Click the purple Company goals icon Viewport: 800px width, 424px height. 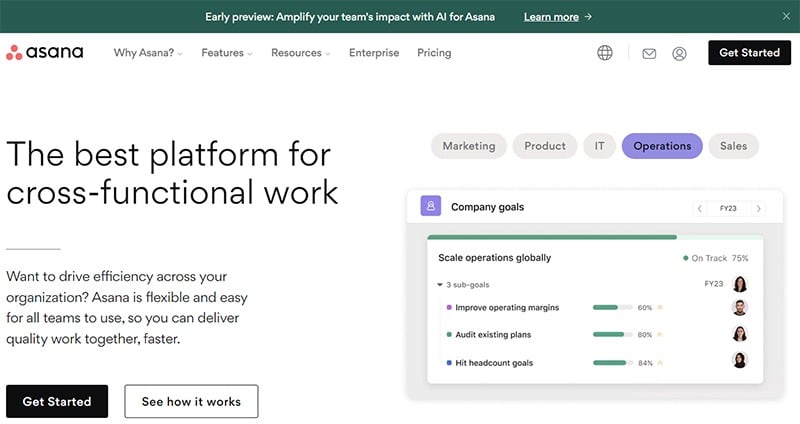pos(431,206)
